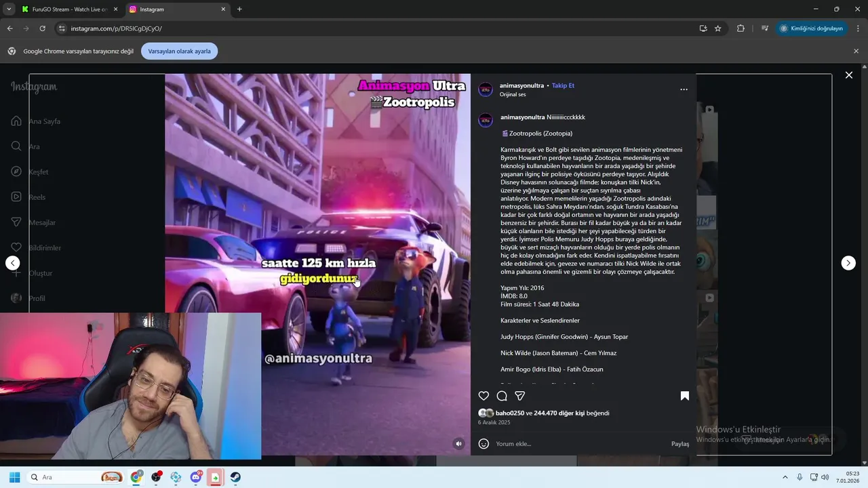The height and width of the screenshot is (488, 868).
Task: Click the reel video of police cars
Action: pos(317,264)
